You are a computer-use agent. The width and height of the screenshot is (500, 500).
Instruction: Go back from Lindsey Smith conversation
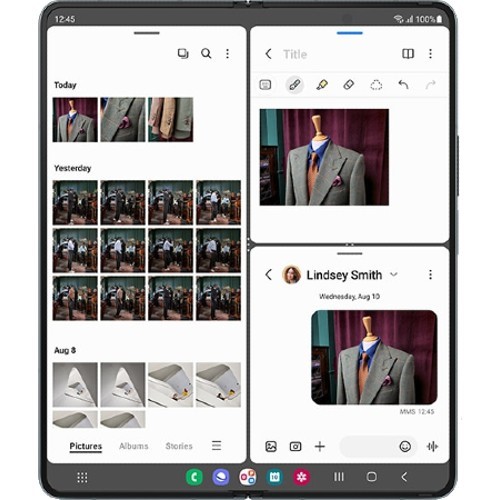(x=269, y=275)
